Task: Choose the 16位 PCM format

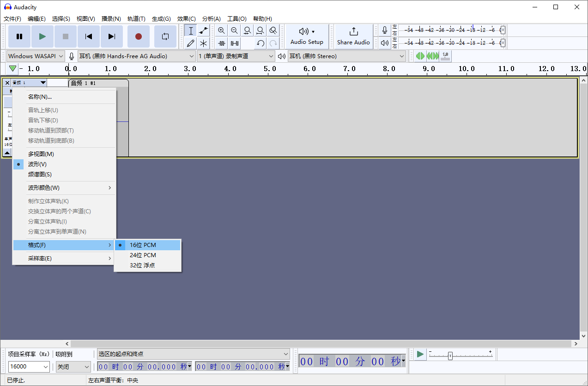Action: pyautogui.click(x=148, y=245)
